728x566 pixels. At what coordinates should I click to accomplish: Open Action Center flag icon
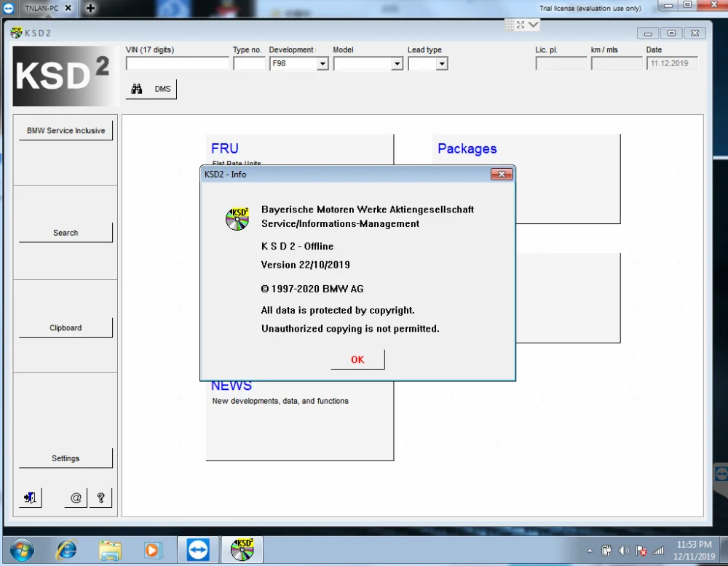pos(641,551)
